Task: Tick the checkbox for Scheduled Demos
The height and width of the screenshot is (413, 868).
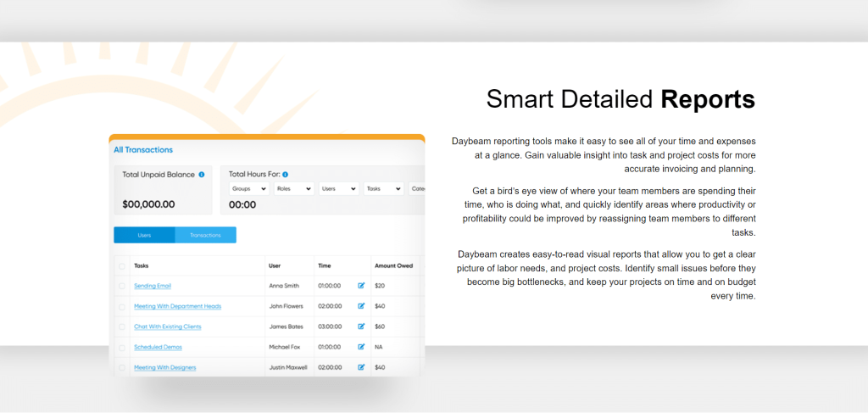Action: [122, 347]
